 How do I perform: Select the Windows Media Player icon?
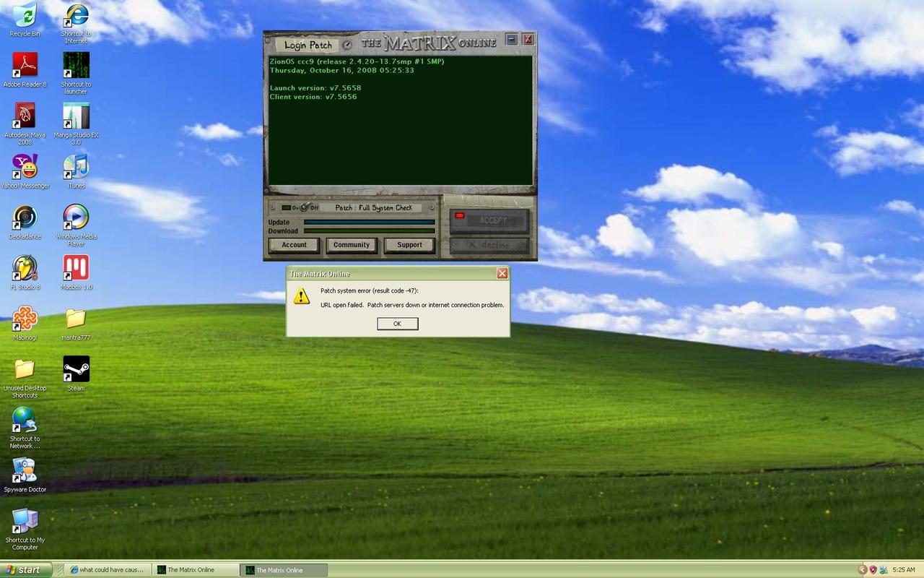pos(76,225)
